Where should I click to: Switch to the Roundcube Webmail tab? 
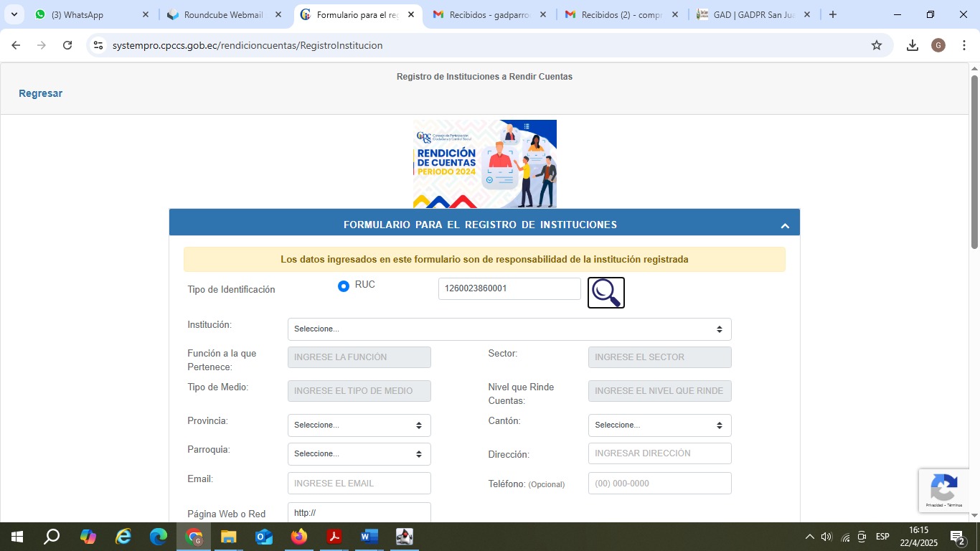(224, 14)
